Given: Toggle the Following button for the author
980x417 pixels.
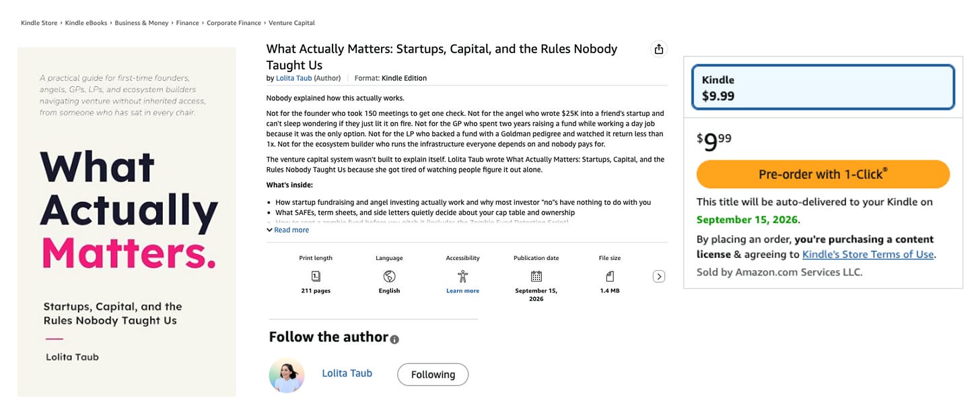Looking at the screenshot, I should pos(433,375).
